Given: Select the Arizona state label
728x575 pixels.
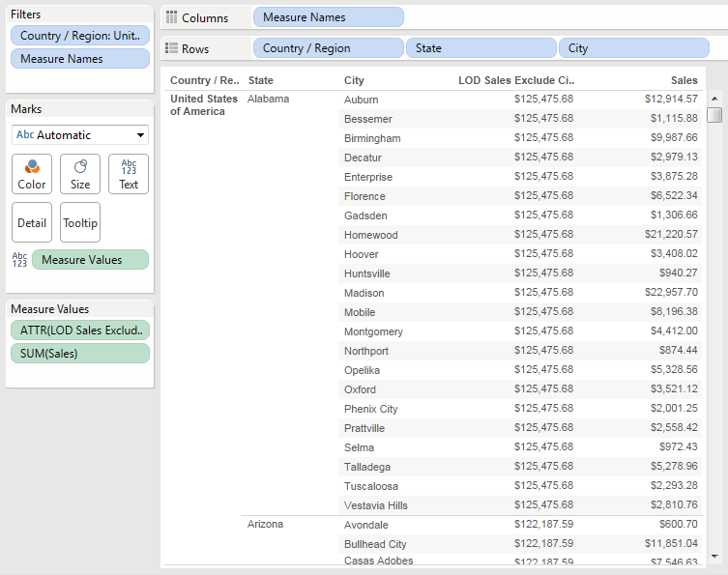Looking at the screenshot, I should click(x=265, y=524).
